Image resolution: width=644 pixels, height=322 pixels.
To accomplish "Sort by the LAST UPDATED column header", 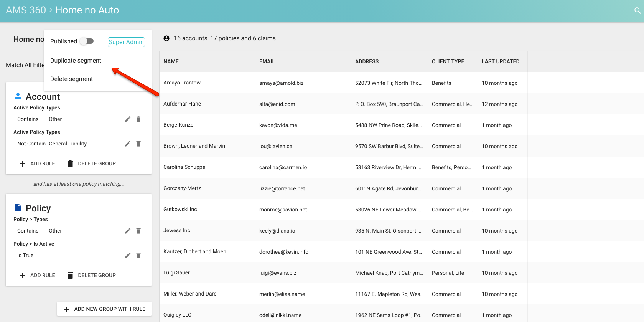I will pyautogui.click(x=501, y=61).
